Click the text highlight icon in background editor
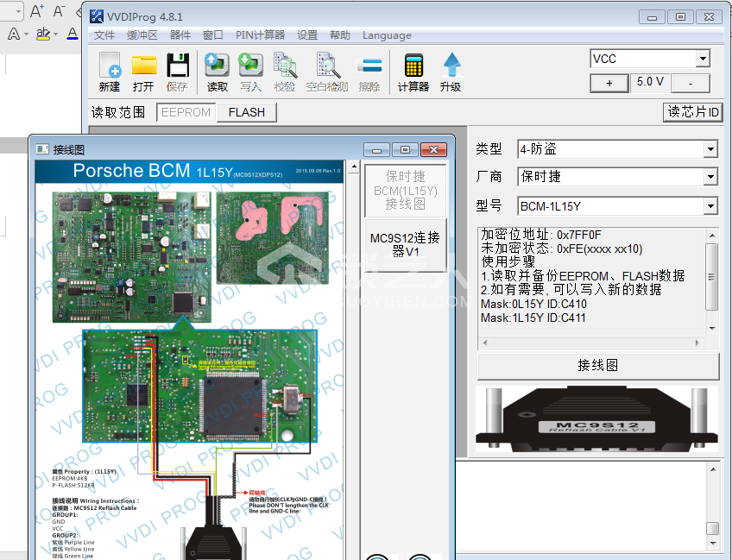 (x=43, y=34)
